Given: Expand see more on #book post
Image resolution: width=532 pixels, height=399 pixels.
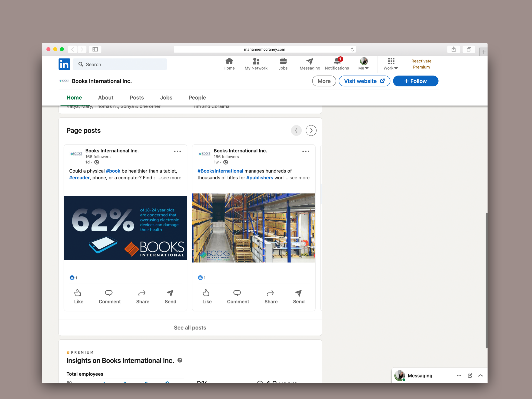Looking at the screenshot, I should [x=169, y=178].
